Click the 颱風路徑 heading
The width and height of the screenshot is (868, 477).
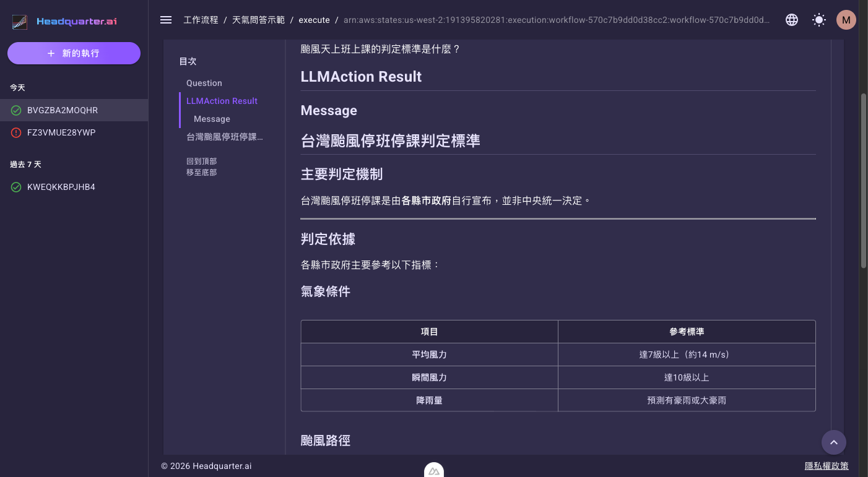(x=326, y=440)
